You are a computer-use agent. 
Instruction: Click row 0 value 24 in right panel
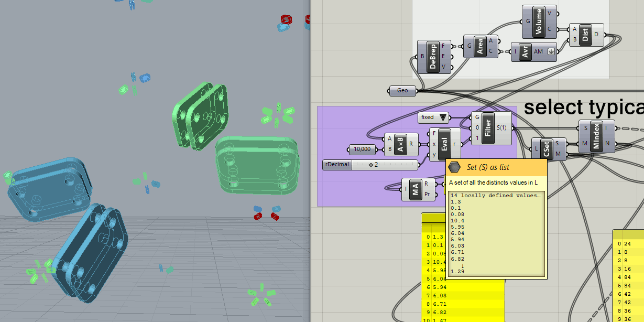coord(627,244)
